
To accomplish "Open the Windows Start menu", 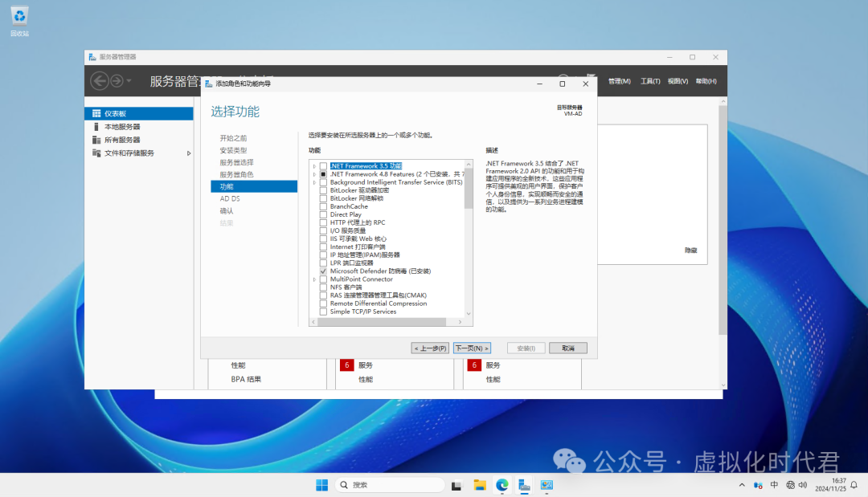I will coord(321,485).
